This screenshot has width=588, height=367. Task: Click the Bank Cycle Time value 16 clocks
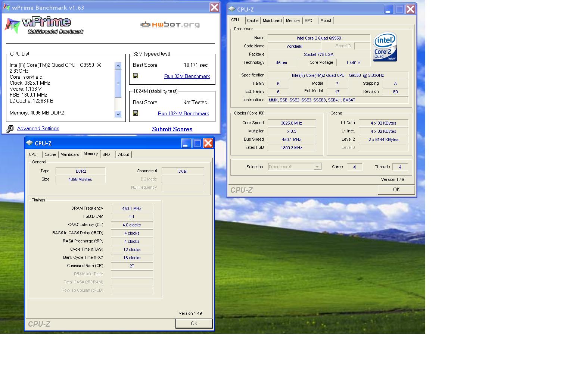[x=132, y=258]
